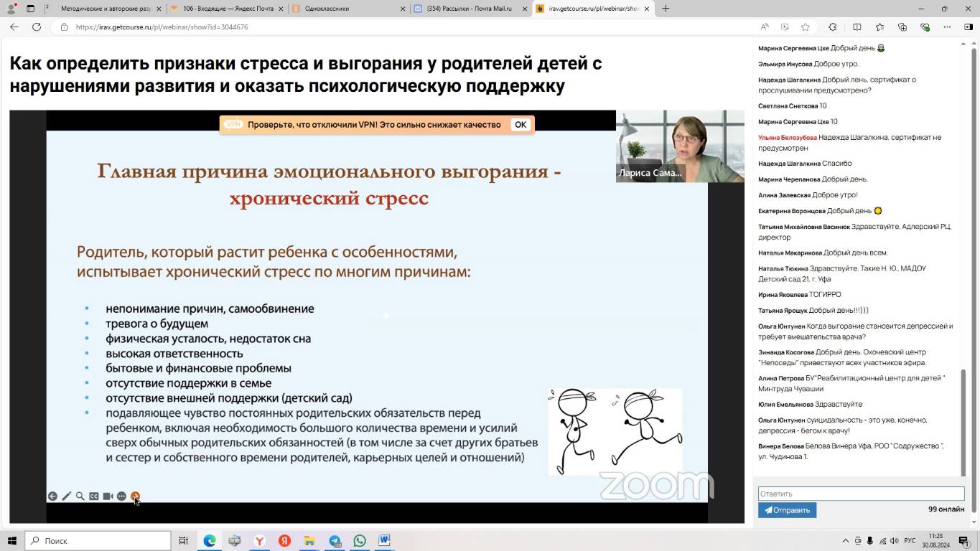Screen dimensions: 980x551
Task: Toggle the camera icon on slide toolbar
Action: point(108,496)
